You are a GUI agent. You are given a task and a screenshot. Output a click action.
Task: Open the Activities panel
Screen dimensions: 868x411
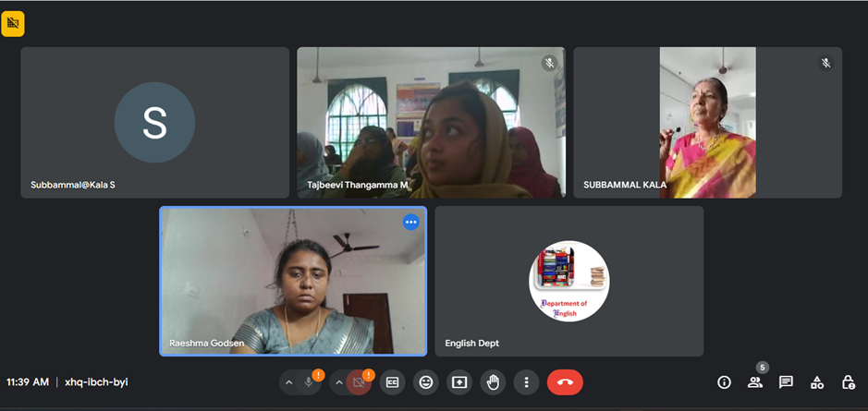click(817, 382)
